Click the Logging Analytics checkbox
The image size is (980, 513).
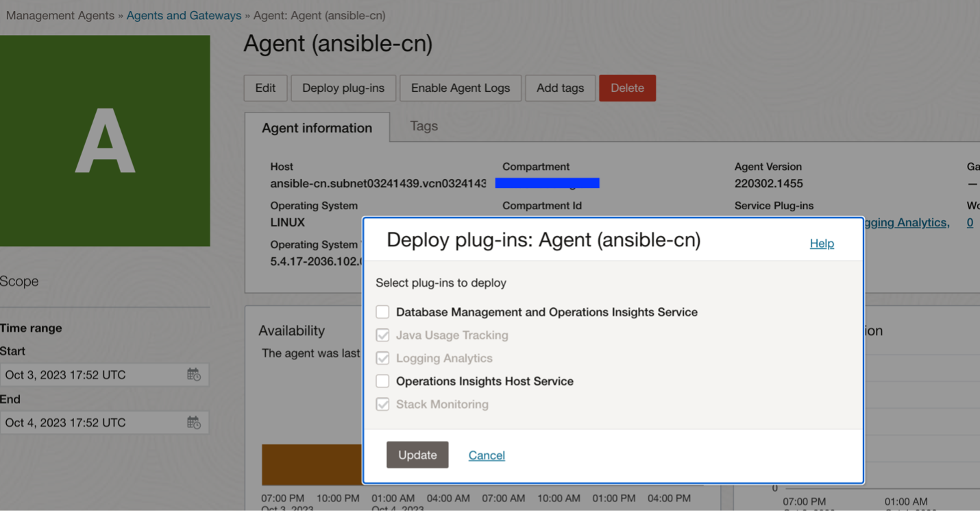click(382, 358)
